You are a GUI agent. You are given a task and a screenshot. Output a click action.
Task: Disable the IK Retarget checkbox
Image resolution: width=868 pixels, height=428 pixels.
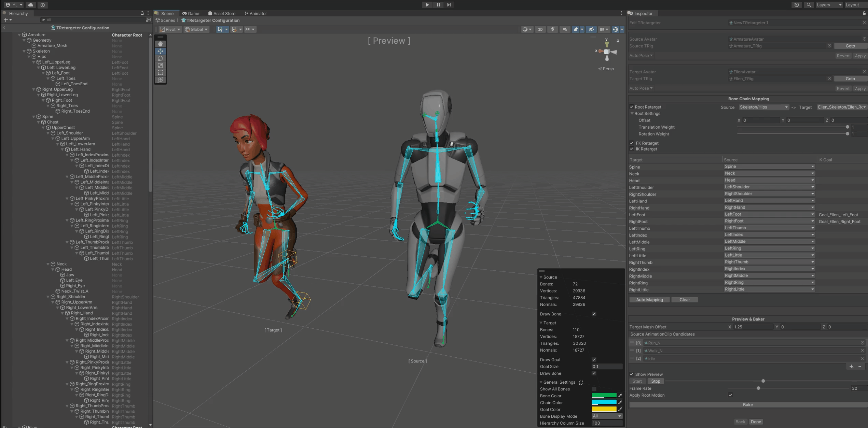coord(632,149)
